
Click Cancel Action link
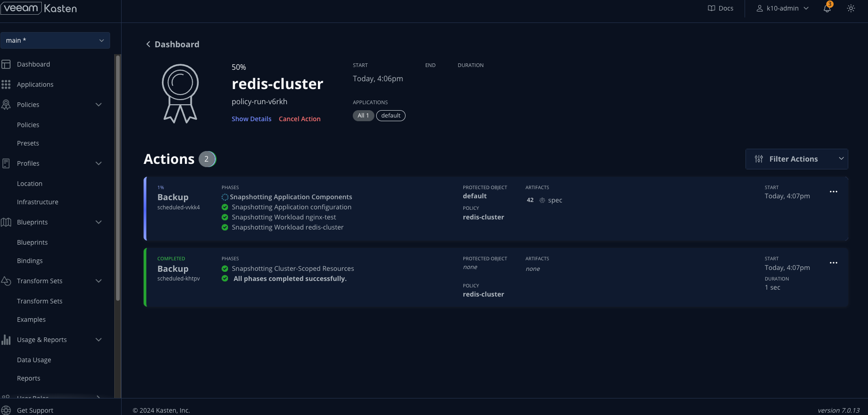300,119
